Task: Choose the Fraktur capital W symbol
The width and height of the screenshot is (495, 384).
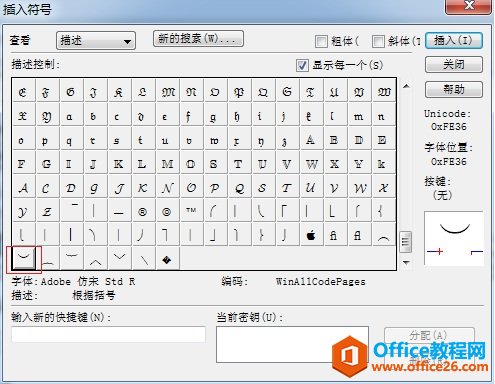Action: click(x=383, y=92)
